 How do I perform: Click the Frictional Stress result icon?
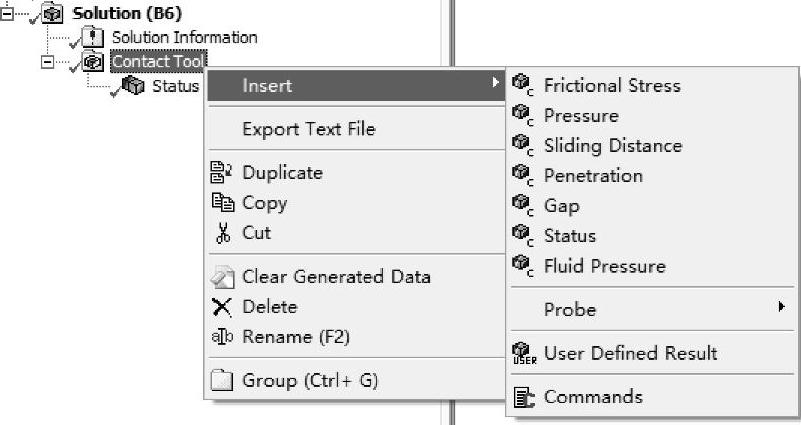(x=522, y=86)
